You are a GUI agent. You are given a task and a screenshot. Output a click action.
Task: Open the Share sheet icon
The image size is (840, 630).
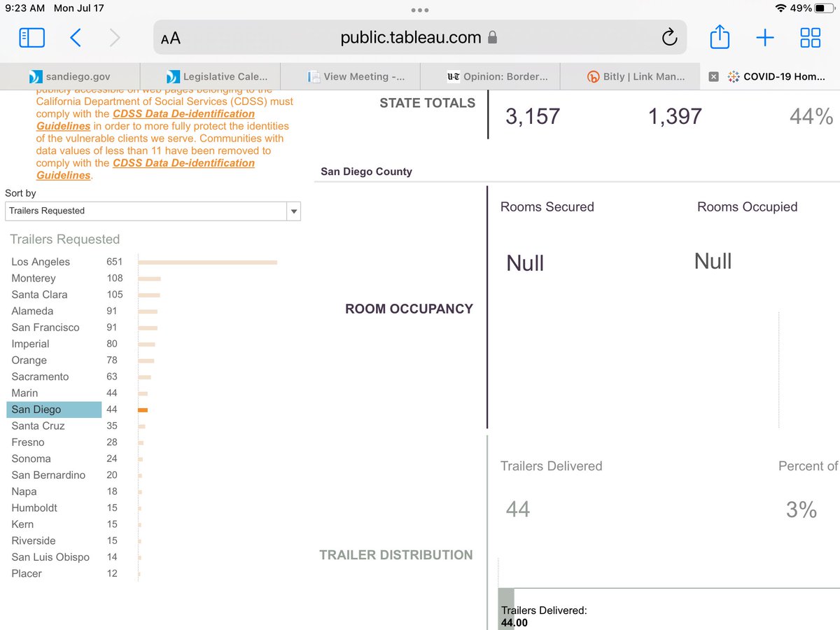pos(720,36)
